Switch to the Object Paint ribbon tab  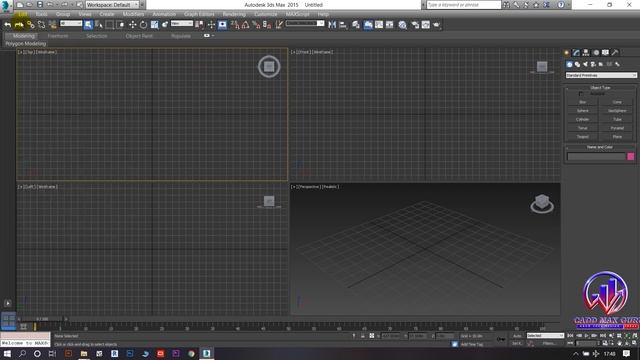[139, 36]
